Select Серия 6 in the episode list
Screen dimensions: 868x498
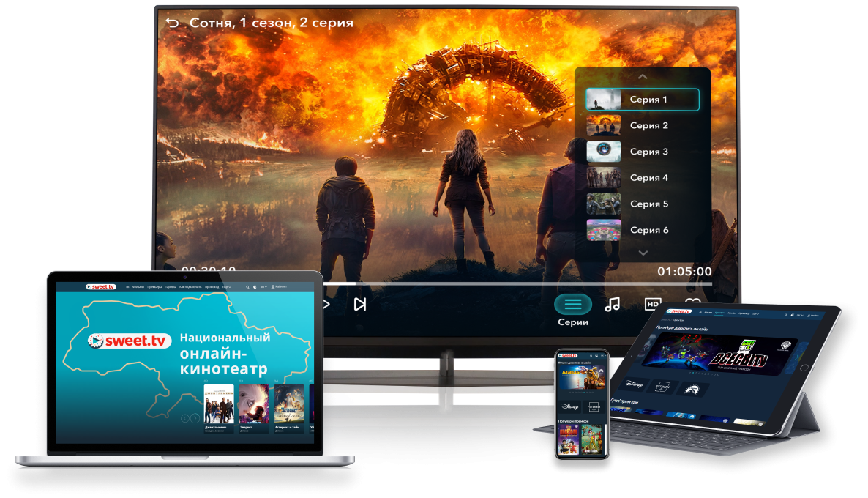(642, 230)
